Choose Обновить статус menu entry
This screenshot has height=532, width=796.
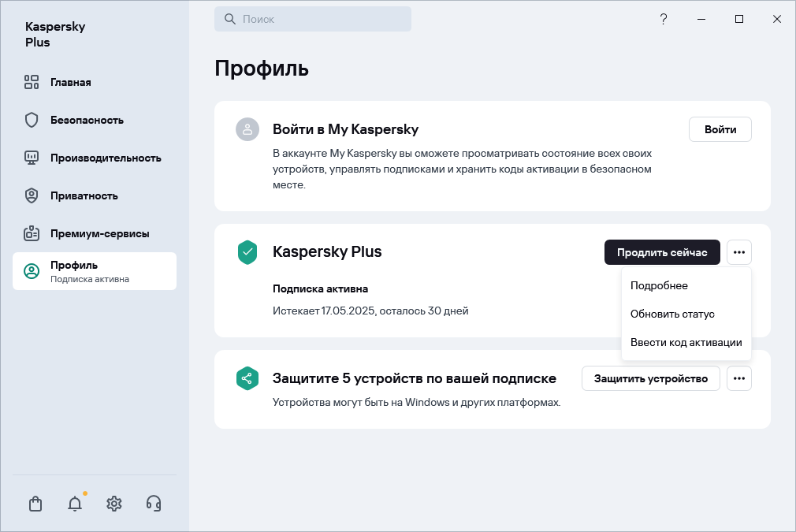(x=686, y=314)
